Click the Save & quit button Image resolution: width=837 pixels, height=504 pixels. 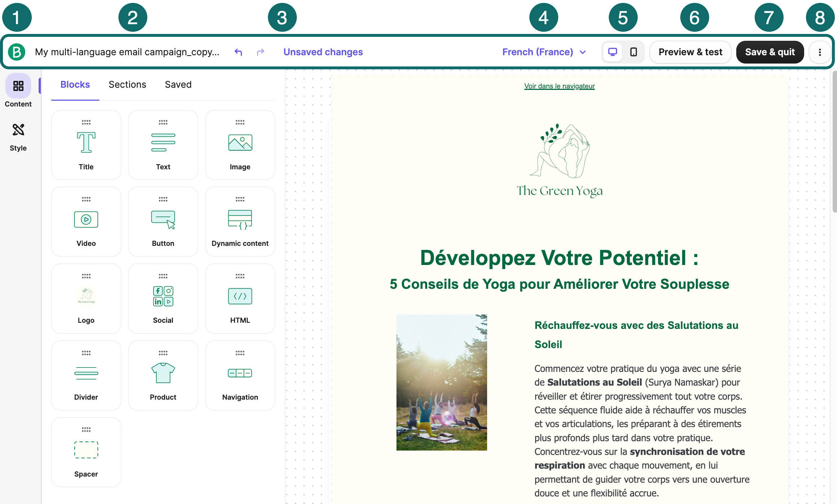pos(770,52)
